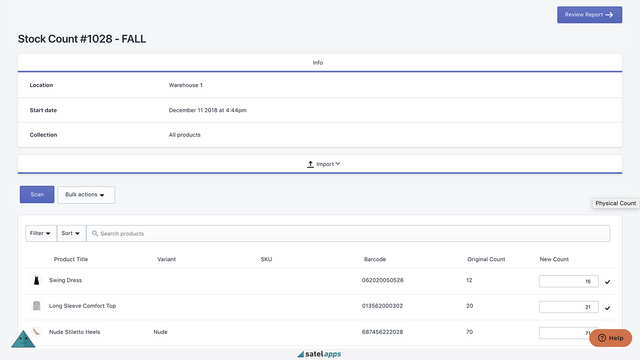
Task: Click the Swing Dress product thumbnail
Action: [x=36, y=280]
